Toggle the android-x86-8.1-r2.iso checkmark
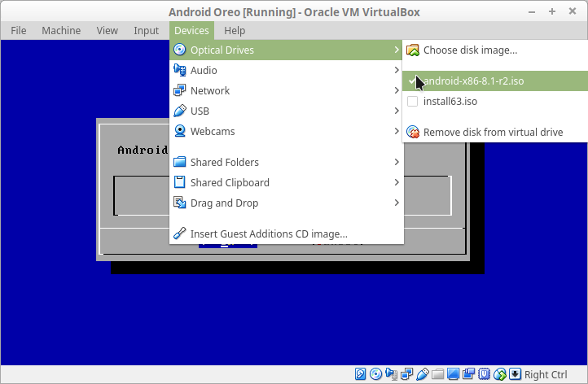 coord(413,81)
